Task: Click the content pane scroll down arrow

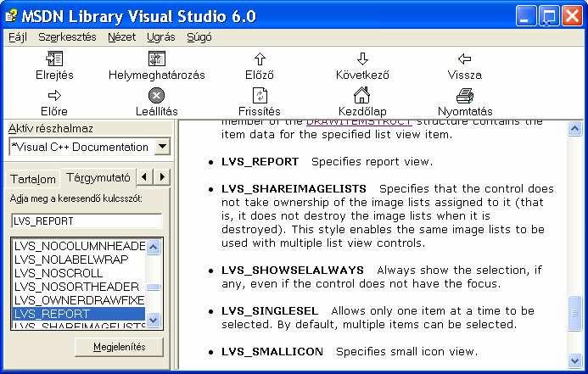Action: coord(575,360)
